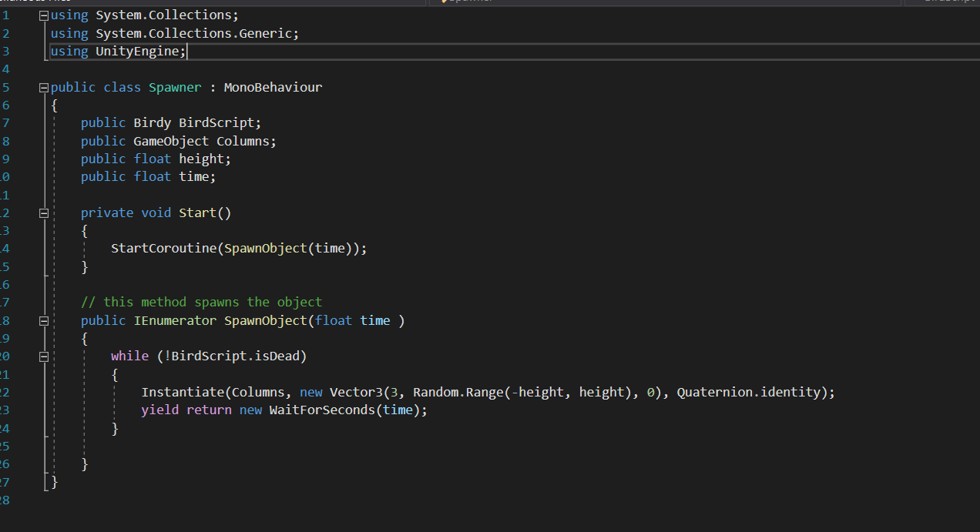Click BirdScript in the field declaration
Viewport: 980px width, 532px height.
pos(216,122)
